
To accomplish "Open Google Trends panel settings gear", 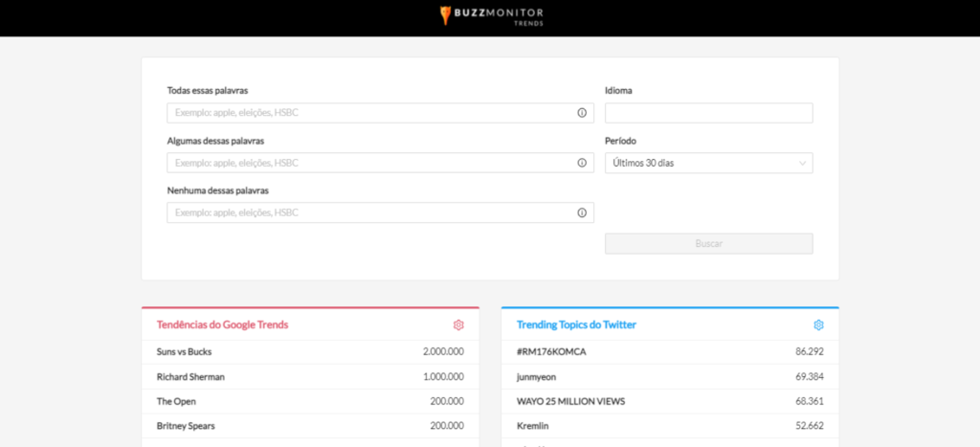I will [x=458, y=325].
